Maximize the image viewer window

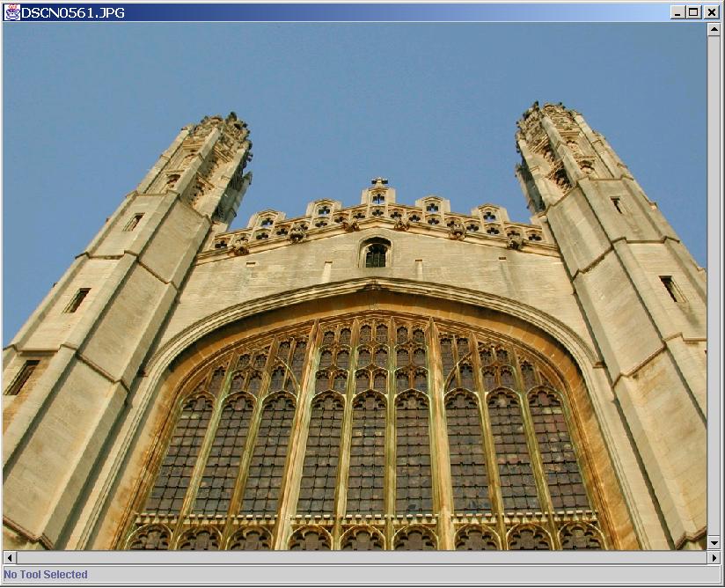click(x=692, y=12)
